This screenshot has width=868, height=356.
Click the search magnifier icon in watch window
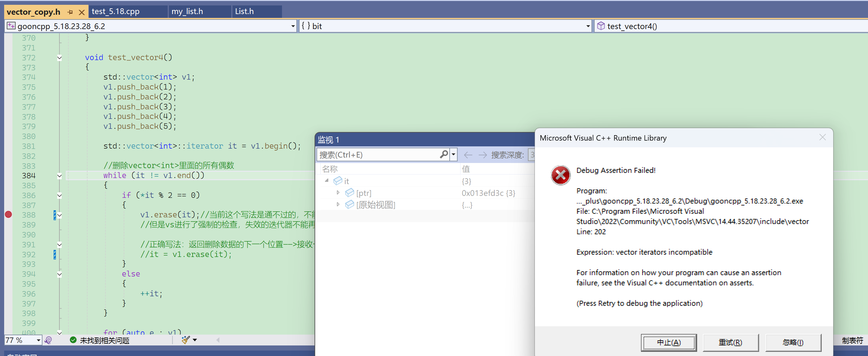pyautogui.click(x=444, y=154)
